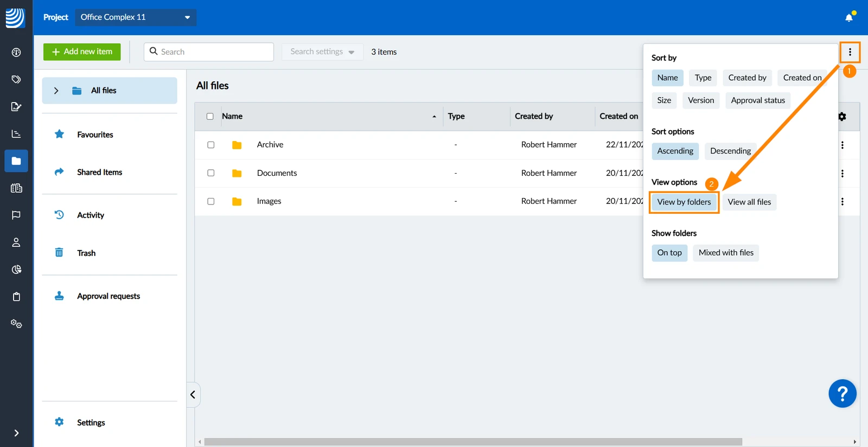Click into the Search input field
This screenshot has width=868, height=447.
[x=209, y=52]
